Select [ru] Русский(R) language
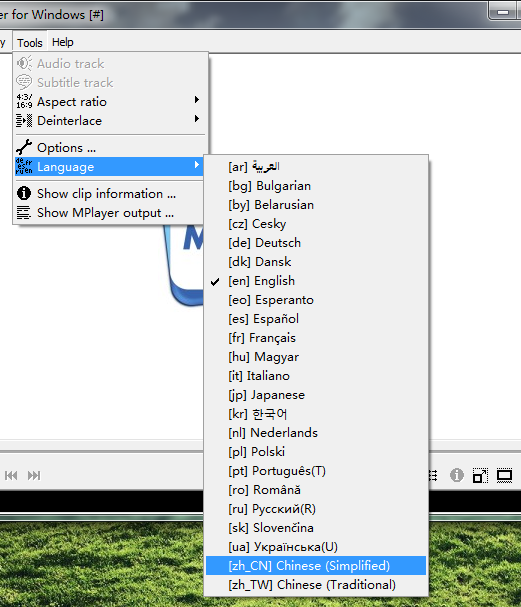The width and height of the screenshot is (521, 607). pos(316,509)
